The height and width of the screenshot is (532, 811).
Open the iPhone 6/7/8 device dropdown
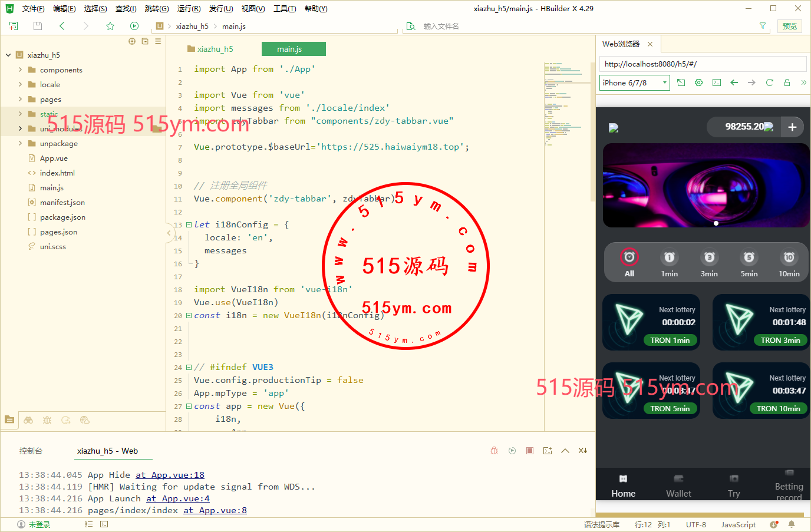(635, 82)
